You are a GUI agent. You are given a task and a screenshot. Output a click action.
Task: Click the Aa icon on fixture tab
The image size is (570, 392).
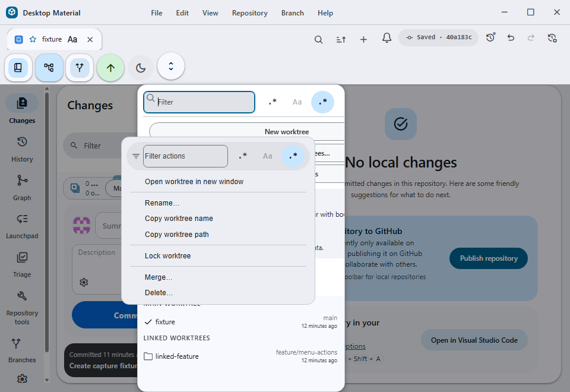[72, 39]
